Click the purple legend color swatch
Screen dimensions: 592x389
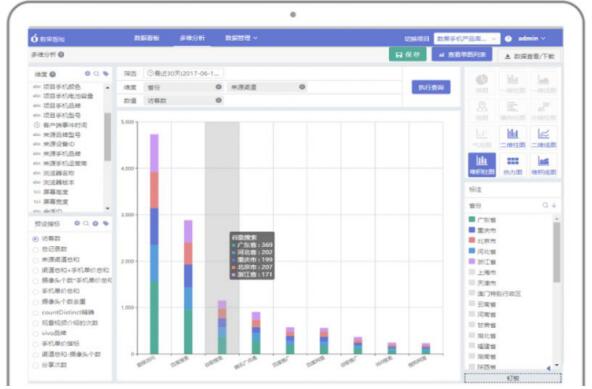(x=472, y=261)
